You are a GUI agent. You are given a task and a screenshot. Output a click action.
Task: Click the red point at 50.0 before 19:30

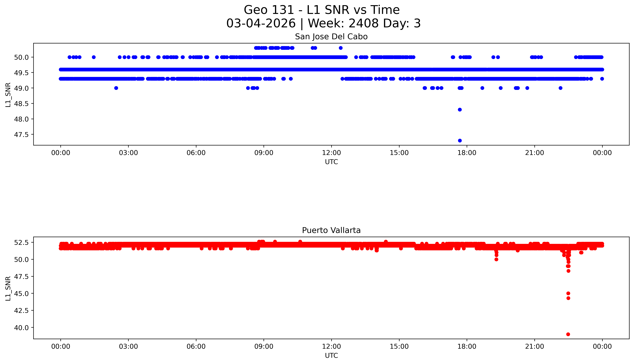click(x=496, y=259)
